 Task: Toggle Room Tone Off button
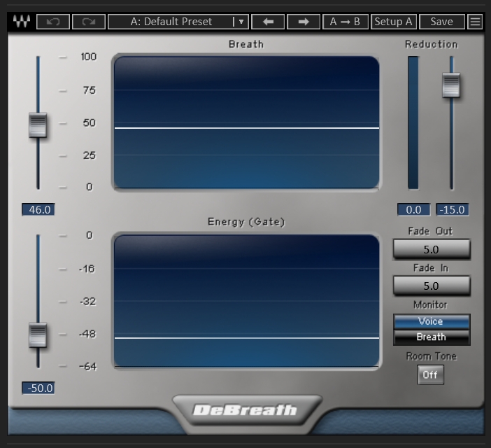[x=430, y=374]
